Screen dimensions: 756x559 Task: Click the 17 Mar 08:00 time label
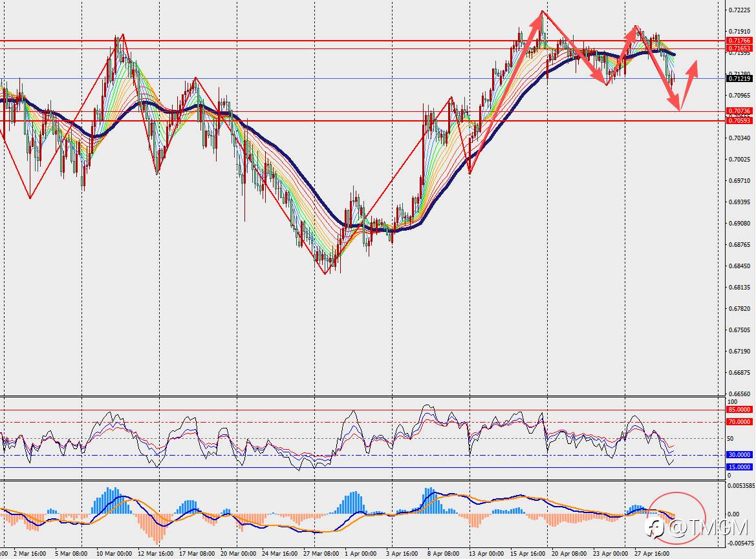197,554
